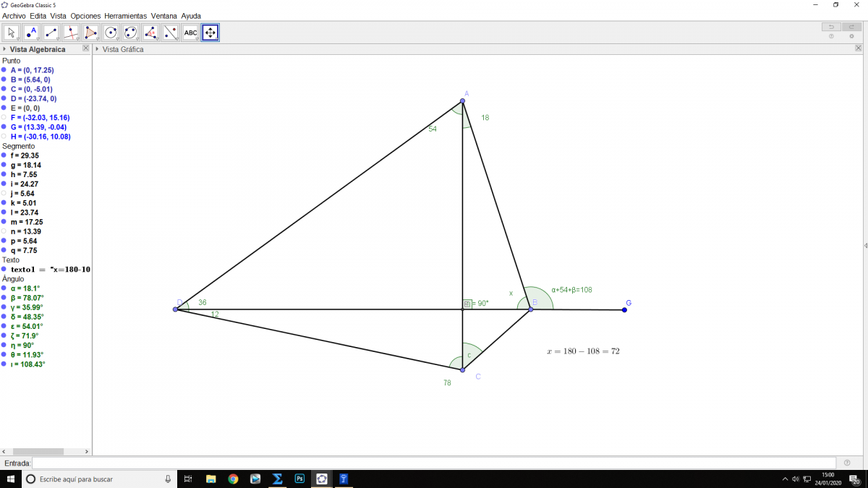Open the Ventana menu
Image resolution: width=868 pixels, height=488 pixels.
(x=163, y=15)
